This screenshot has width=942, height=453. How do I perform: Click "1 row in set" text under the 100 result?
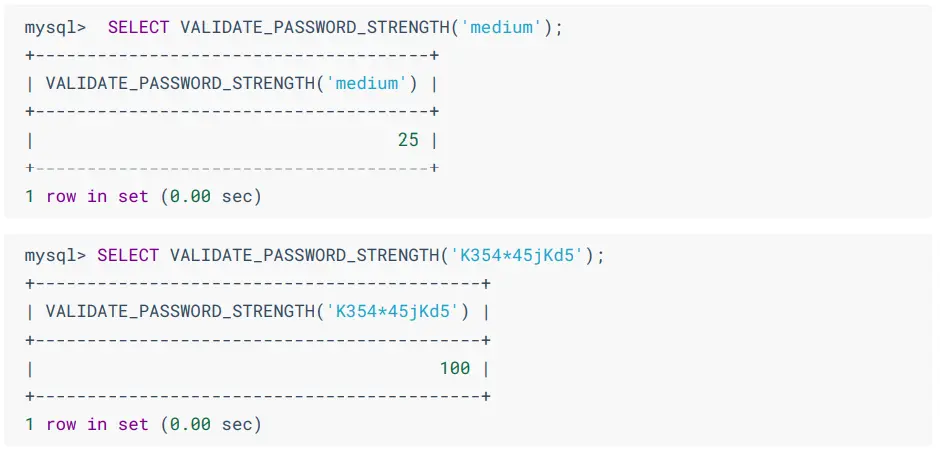coord(86,424)
